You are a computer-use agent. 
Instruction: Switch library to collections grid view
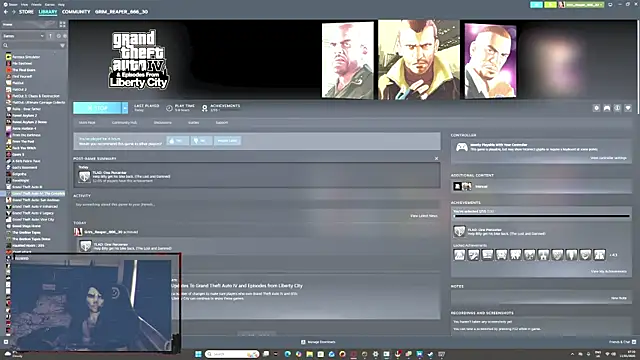pyautogui.click(x=62, y=24)
